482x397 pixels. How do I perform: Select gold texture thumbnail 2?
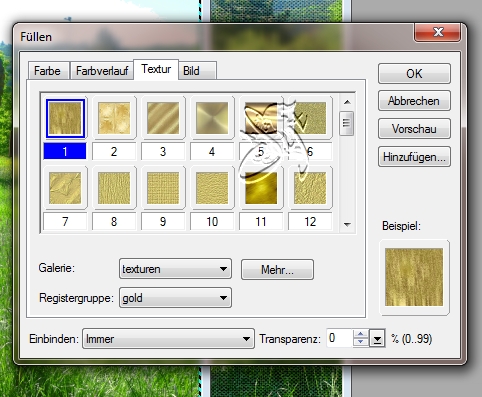coord(114,118)
